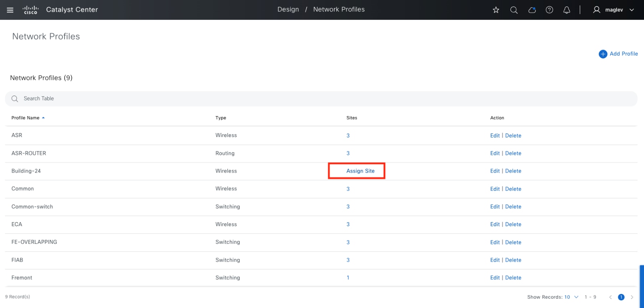Edit the ASR-ROUTER profile
The width and height of the screenshot is (644, 308).
(495, 153)
